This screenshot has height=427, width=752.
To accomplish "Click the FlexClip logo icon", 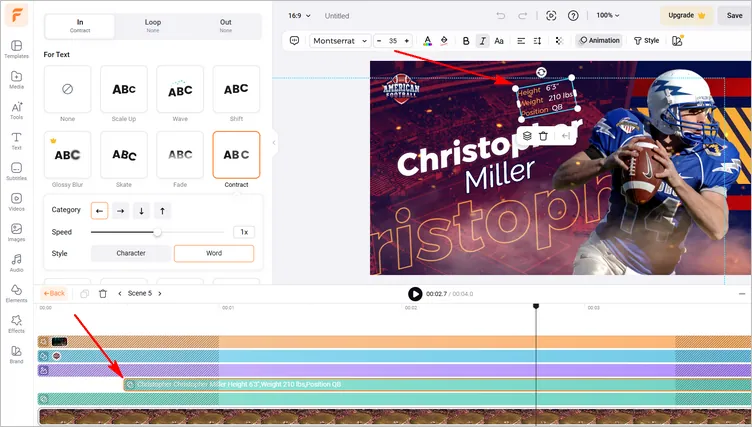I will [x=16, y=15].
